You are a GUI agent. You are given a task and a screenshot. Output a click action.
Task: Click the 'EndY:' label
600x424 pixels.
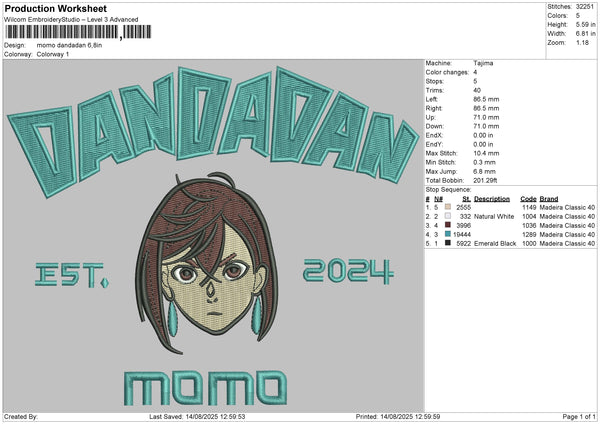pyautogui.click(x=434, y=144)
